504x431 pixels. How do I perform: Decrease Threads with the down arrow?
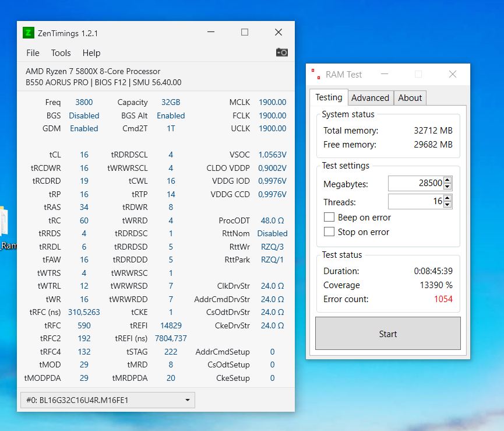click(x=447, y=205)
